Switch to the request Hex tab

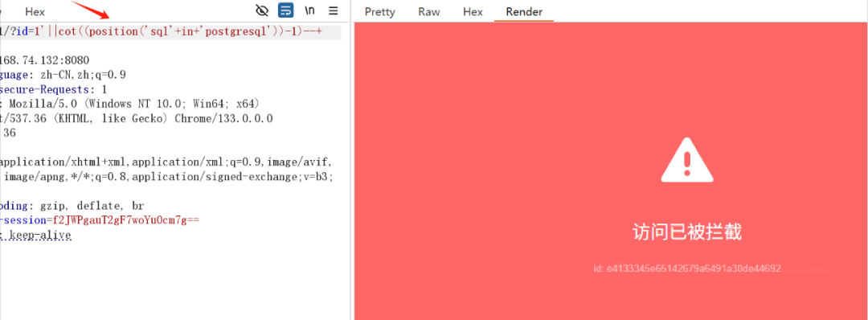35,11
